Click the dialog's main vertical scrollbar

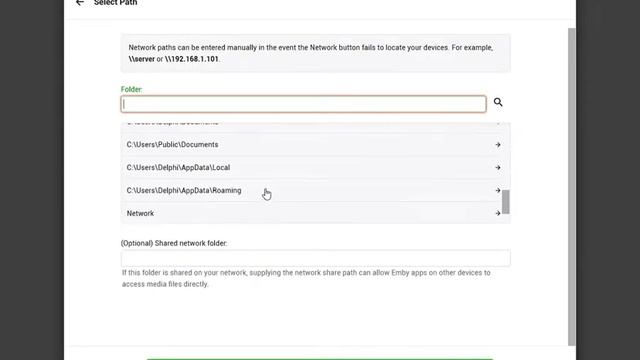click(571, 187)
